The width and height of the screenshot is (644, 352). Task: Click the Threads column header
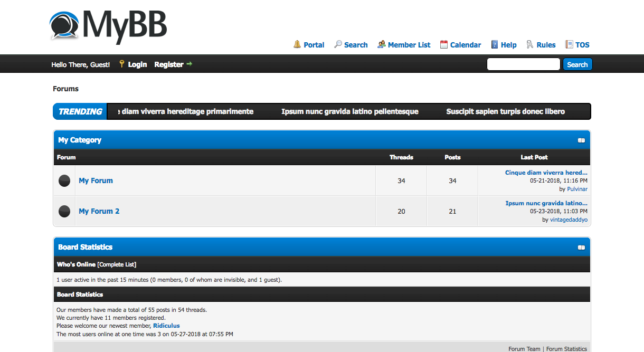point(401,157)
